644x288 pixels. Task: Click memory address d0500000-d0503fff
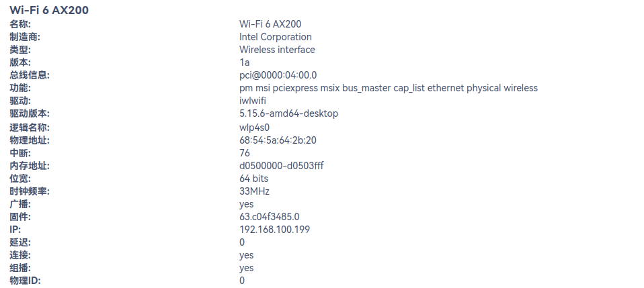point(281,166)
